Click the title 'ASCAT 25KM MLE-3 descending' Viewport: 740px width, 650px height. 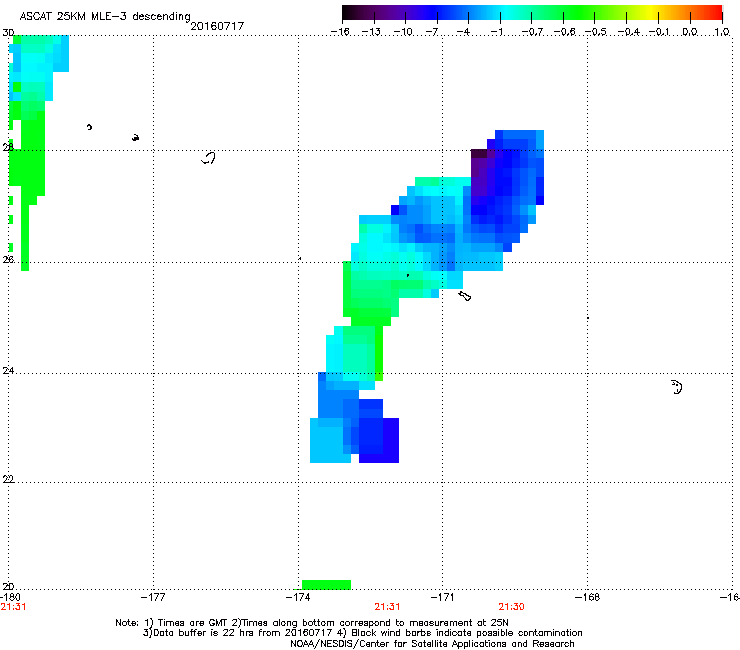(x=105, y=17)
